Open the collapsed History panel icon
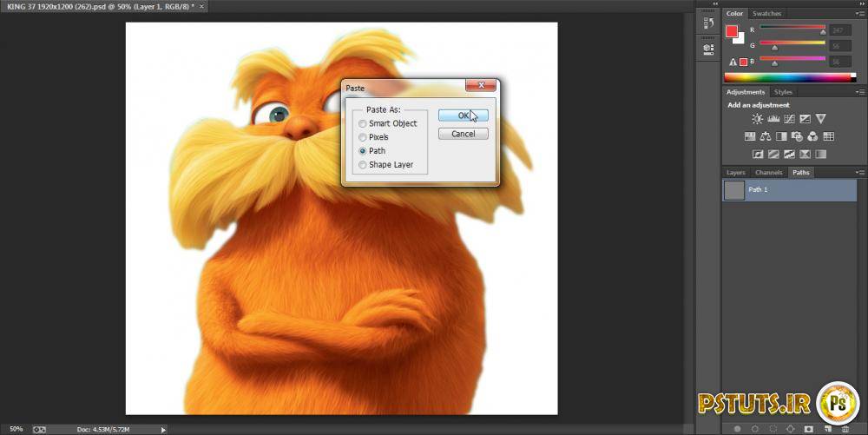The width and height of the screenshot is (868, 435). pos(708,23)
